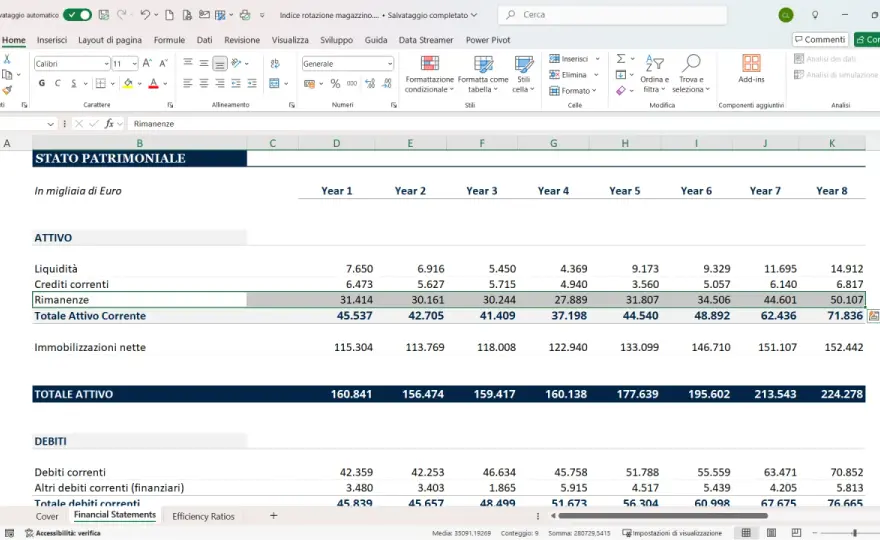Open the Revisione tab
The width and height of the screenshot is (880, 540).
pyautogui.click(x=242, y=40)
